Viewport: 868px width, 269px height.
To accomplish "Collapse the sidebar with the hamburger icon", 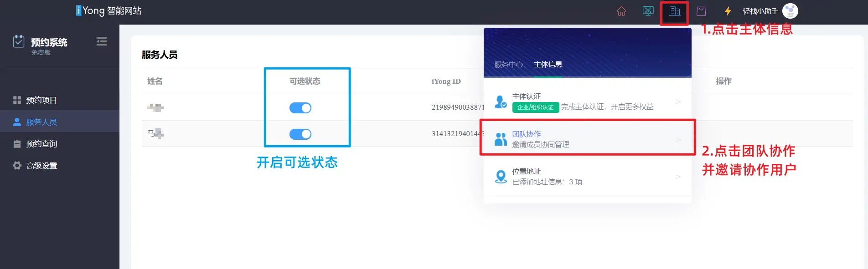I will [102, 41].
